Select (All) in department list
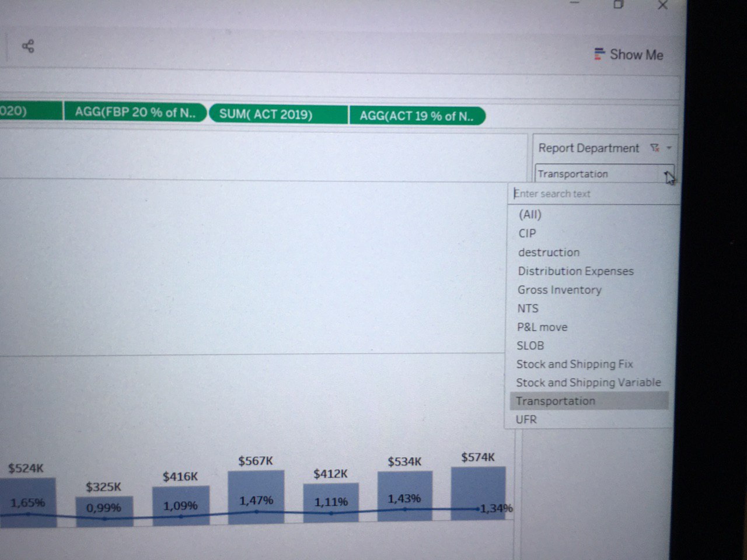The image size is (747, 560). (530, 214)
